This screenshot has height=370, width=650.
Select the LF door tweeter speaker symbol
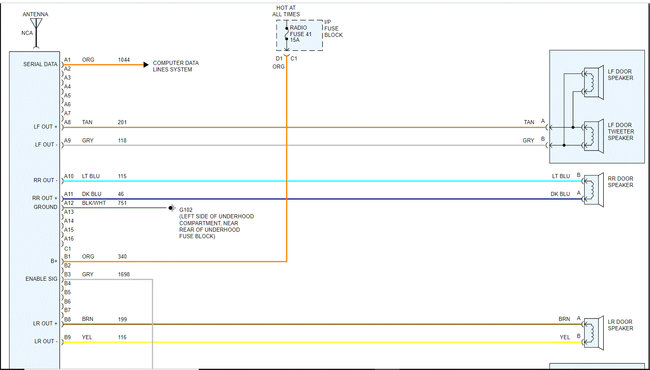click(x=594, y=136)
